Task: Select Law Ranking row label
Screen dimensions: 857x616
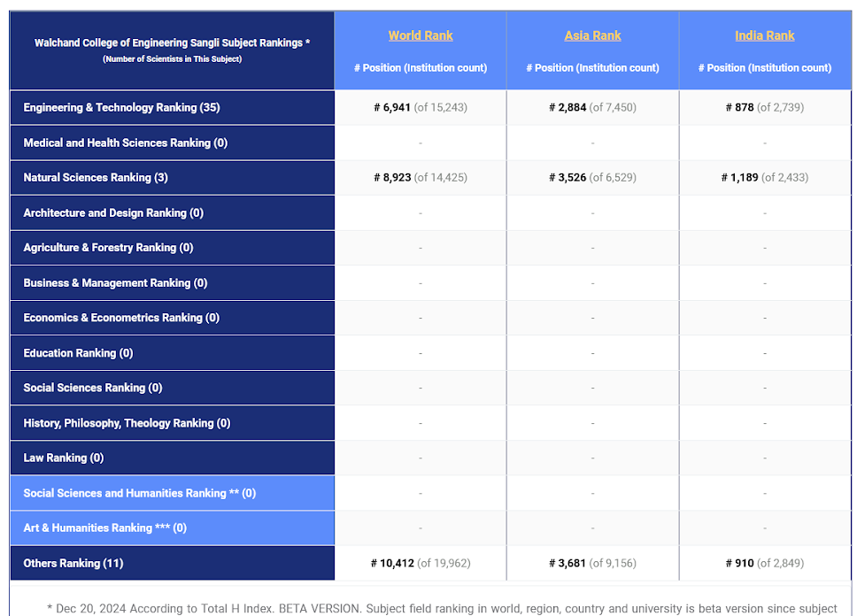Action: [x=64, y=458]
